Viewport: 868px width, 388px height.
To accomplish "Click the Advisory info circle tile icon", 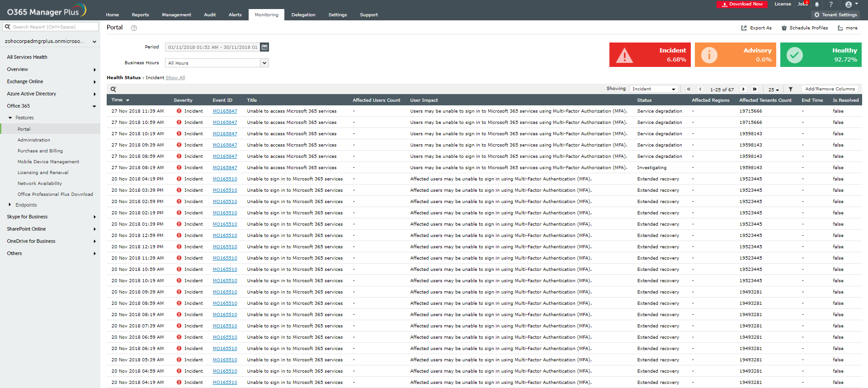I will [709, 55].
